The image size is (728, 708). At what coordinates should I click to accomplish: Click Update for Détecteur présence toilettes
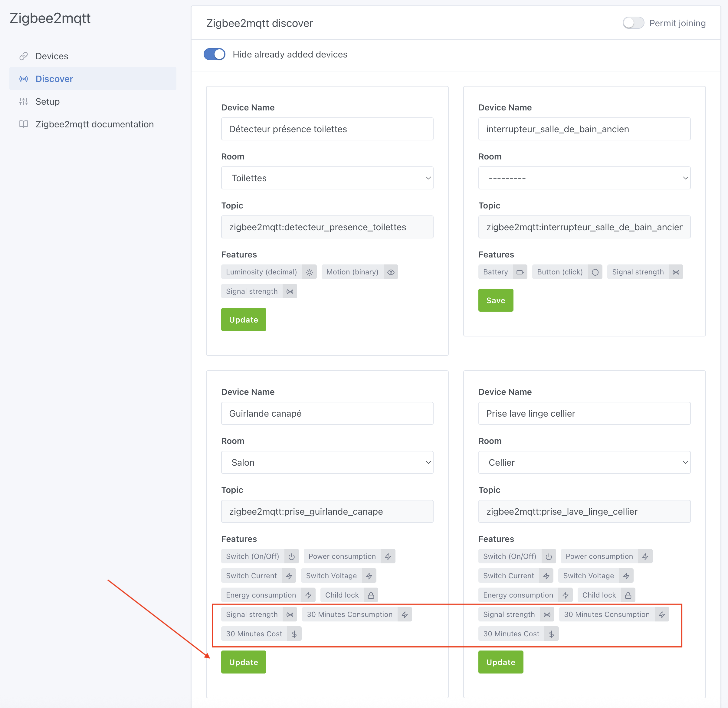point(244,320)
